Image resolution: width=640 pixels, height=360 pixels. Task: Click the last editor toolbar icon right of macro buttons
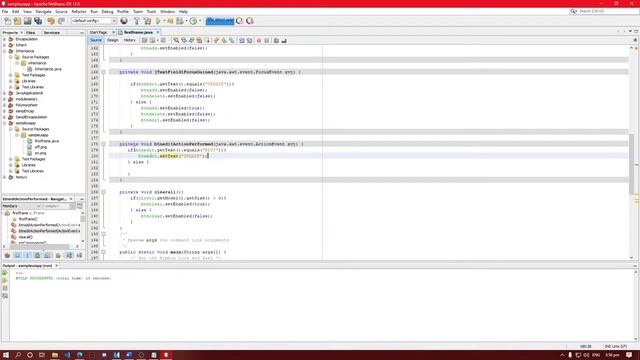pyautogui.click(x=284, y=40)
